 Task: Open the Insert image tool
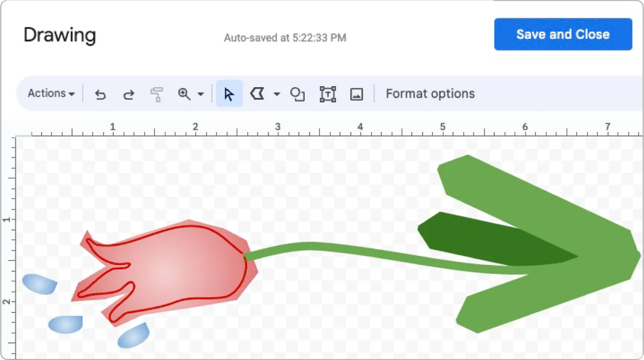point(356,94)
